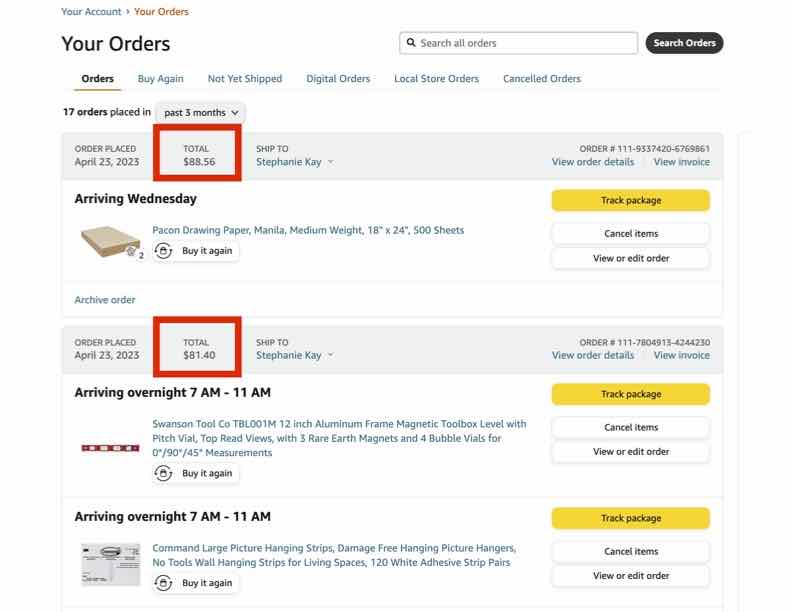Go to the Cancelled Orders tab
This screenshot has height=612, width=792.
[x=541, y=79]
